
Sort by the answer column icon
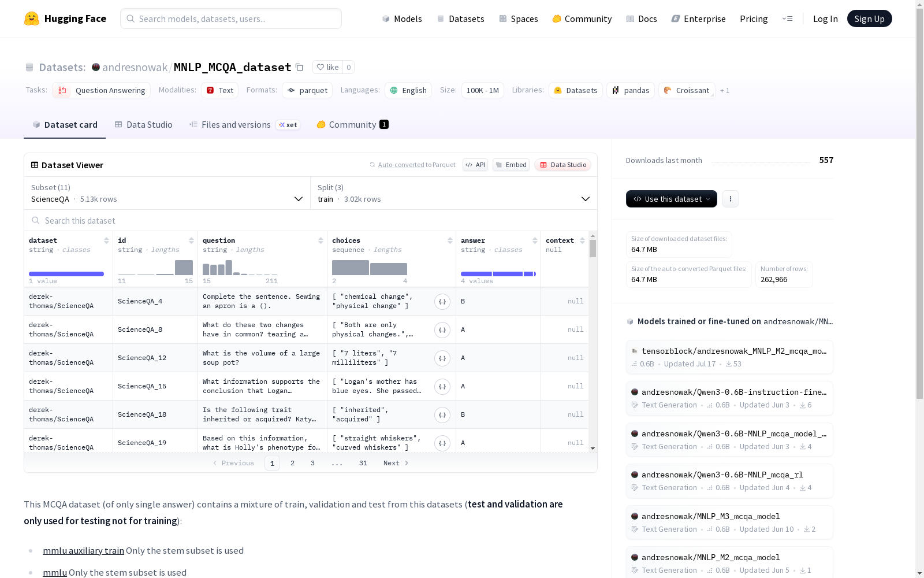tap(535, 240)
